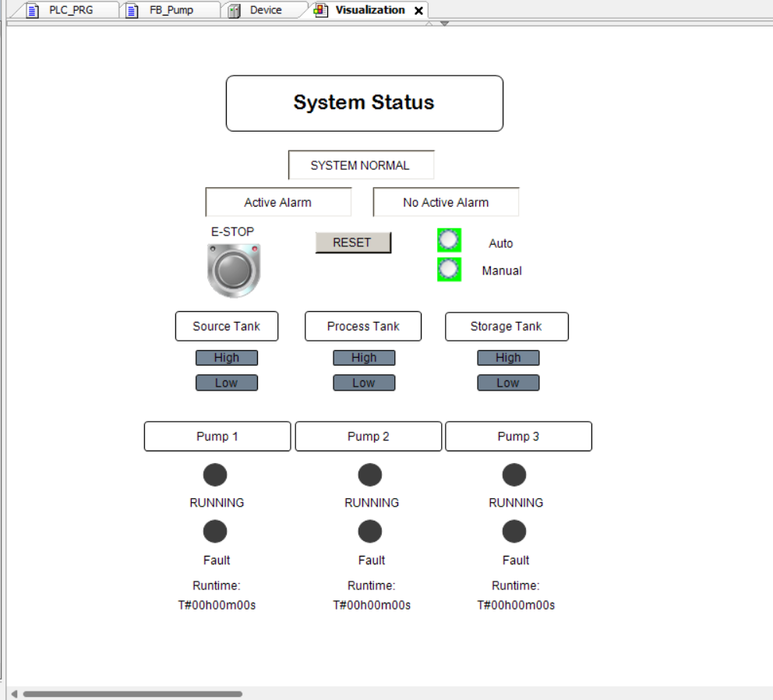The width and height of the screenshot is (773, 700).
Task: Click the scroll left arrow
Action: (14, 694)
